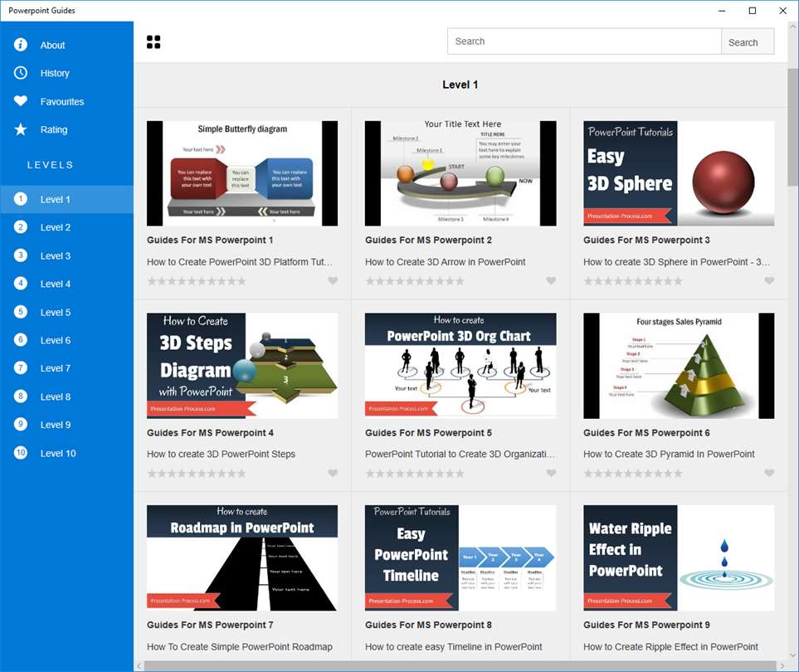Open the About info icon
This screenshot has height=672, width=799.
pos(21,45)
